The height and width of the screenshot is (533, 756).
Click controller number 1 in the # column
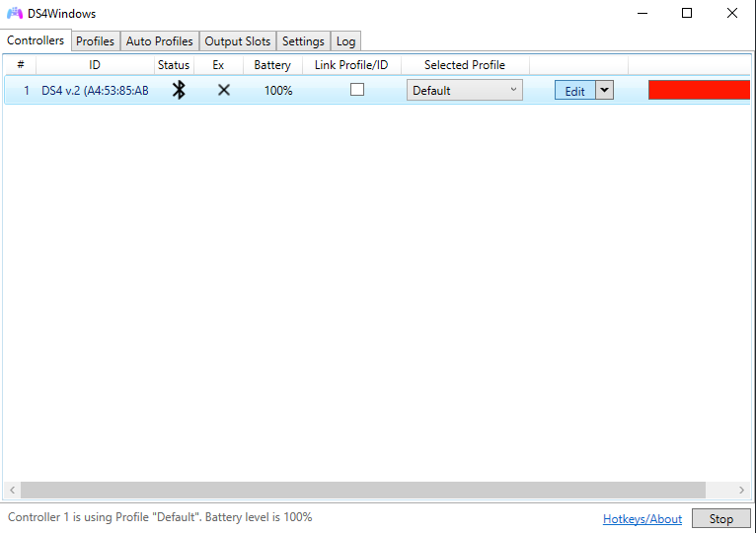click(x=27, y=91)
